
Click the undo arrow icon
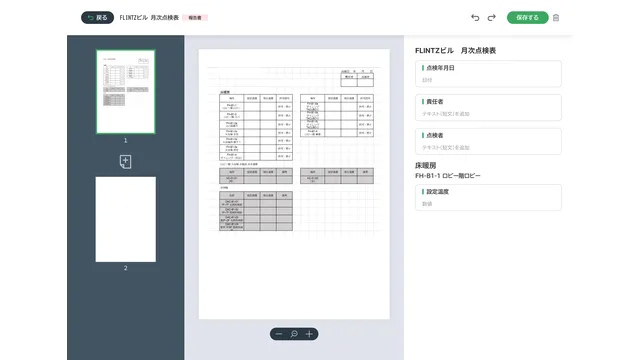click(475, 18)
